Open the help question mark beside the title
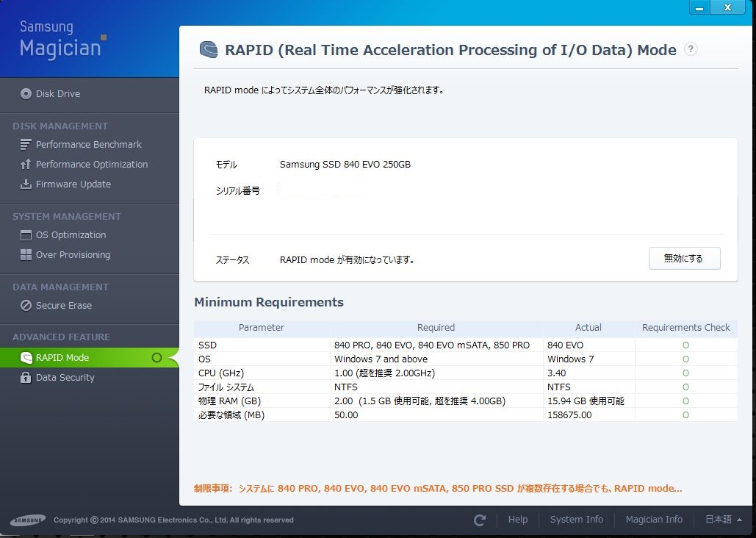Image resolution: width=756 pixels, height=538 pixels. point(691,49)
